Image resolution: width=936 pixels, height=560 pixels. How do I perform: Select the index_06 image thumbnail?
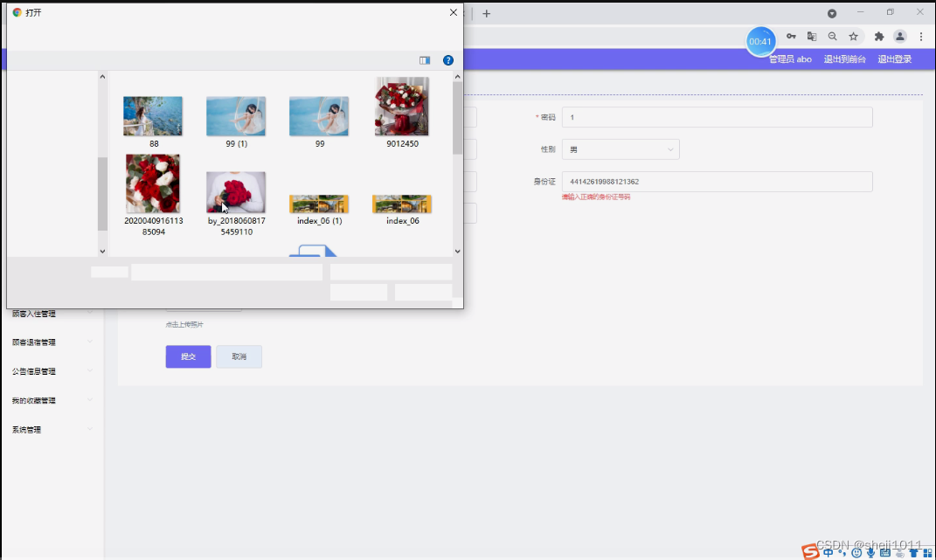(401, 202)
